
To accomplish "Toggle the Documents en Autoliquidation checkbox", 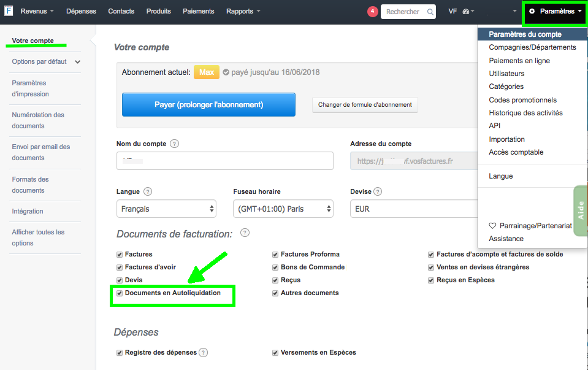I will coord(119,293).
